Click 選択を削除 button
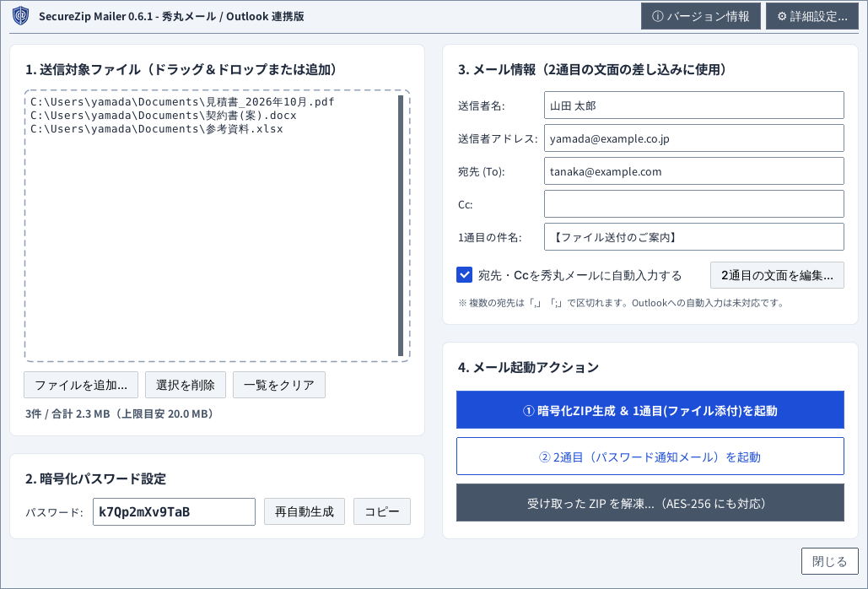Screen dimensions: 868x589 pos(186,385)
